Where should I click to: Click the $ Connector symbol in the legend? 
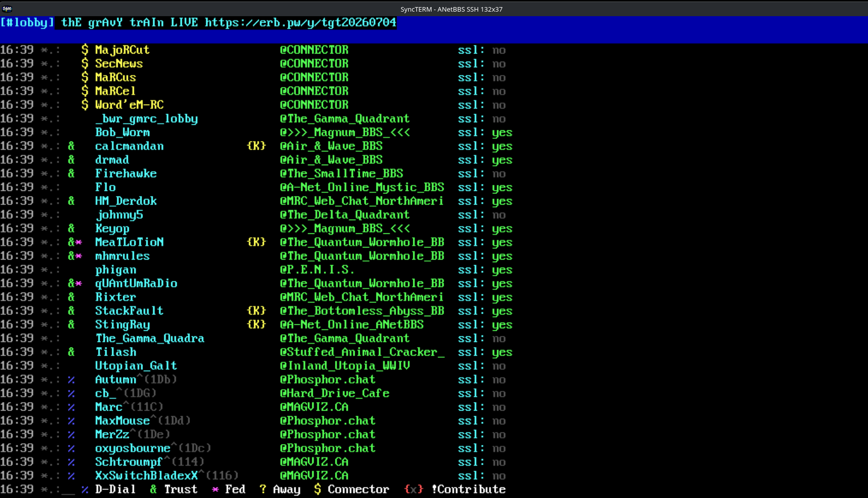pos(317,489)
